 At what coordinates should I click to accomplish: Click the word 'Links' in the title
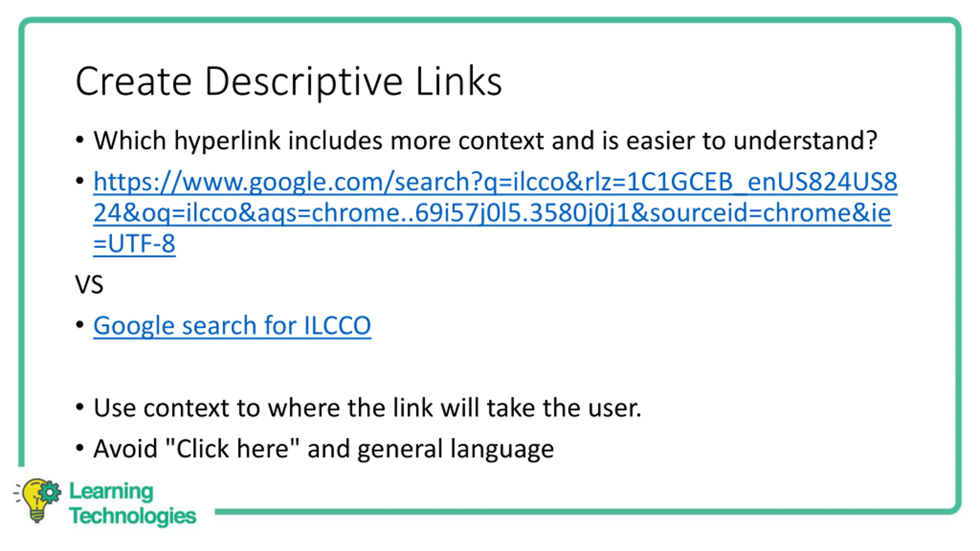click(458, 82)
